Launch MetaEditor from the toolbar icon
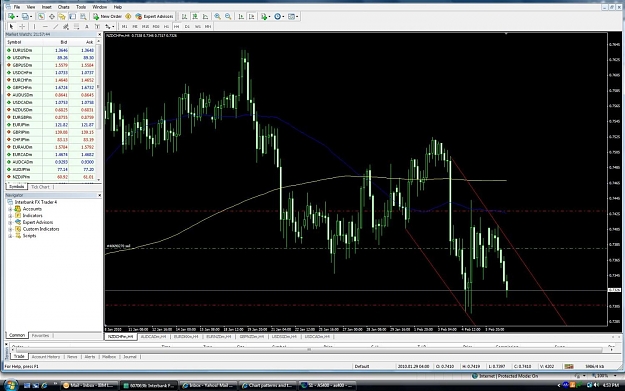625x391 pixels. pyautogui.click(x=128, y=16)
